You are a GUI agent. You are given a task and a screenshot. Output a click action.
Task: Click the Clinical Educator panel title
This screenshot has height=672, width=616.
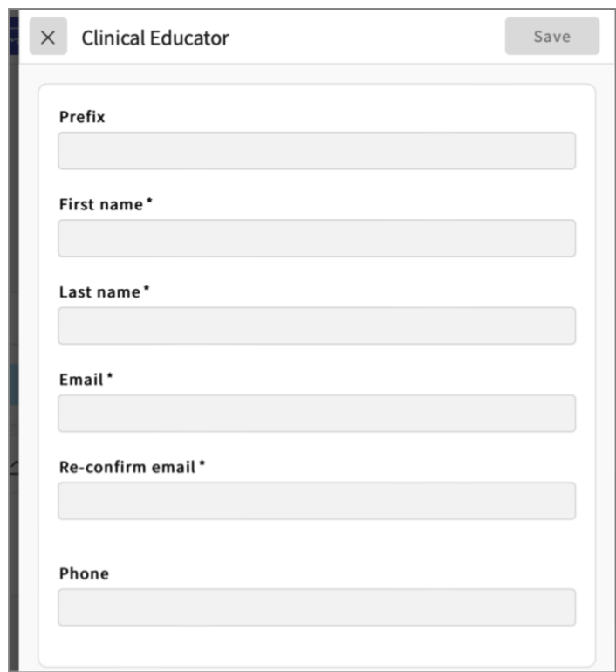(155, 38)
